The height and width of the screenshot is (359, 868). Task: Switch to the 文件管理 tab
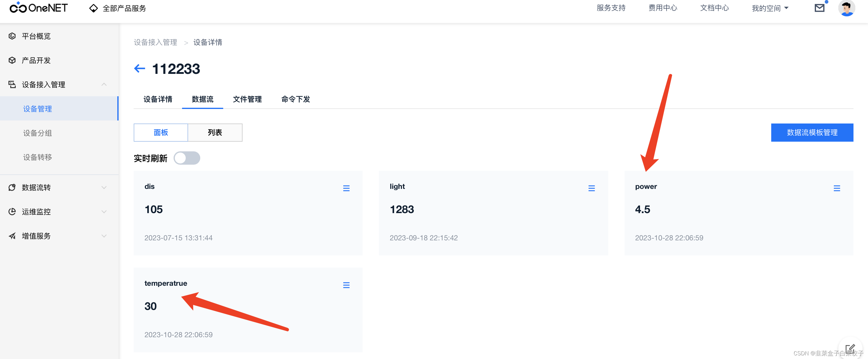(x=247, y=99)
